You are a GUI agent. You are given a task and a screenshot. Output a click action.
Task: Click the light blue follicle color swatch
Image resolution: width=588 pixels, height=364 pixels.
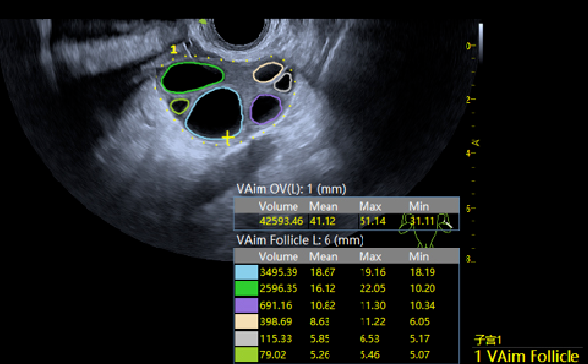pos(246,272)
